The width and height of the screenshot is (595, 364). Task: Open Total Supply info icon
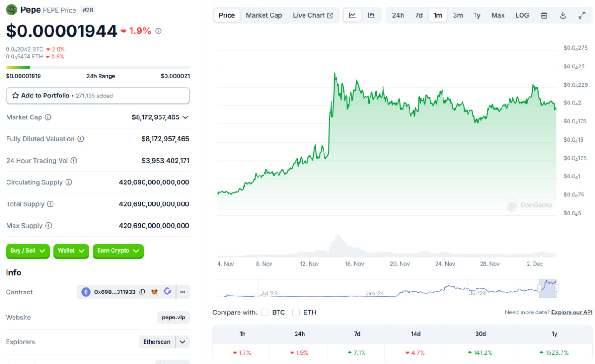50,204
